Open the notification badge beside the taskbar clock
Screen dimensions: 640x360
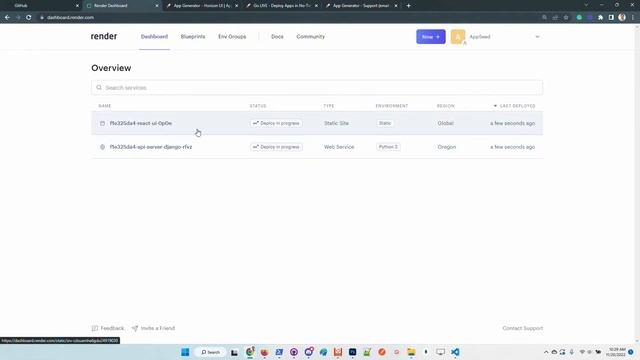click(x=631, y=352)
